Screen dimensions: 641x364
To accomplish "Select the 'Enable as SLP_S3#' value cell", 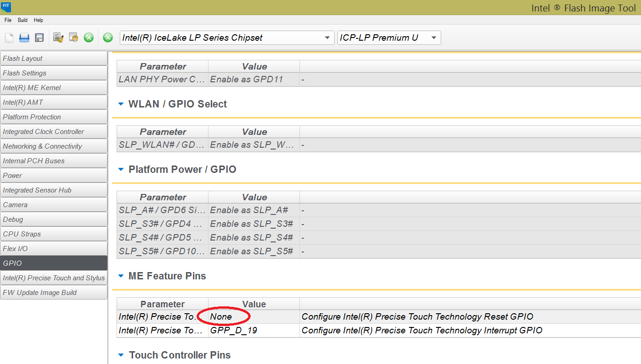I will tap(254, 224).
